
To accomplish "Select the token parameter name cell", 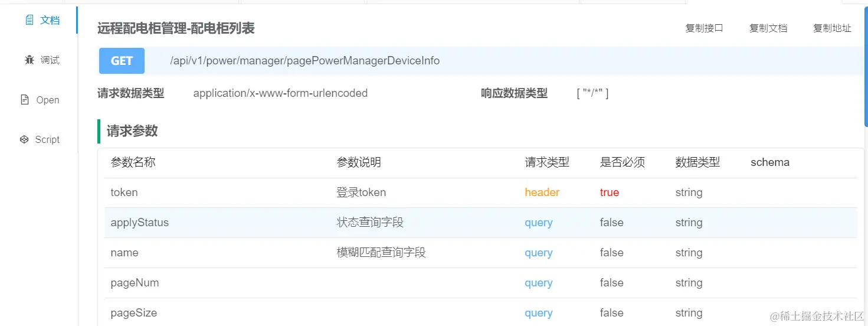I will click(124, 193).
